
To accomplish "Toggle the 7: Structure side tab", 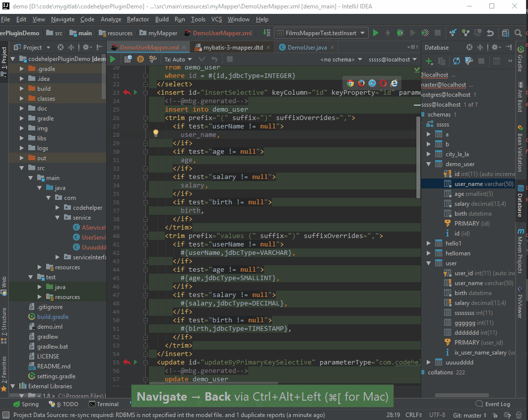I will click(x=4, y=325).
